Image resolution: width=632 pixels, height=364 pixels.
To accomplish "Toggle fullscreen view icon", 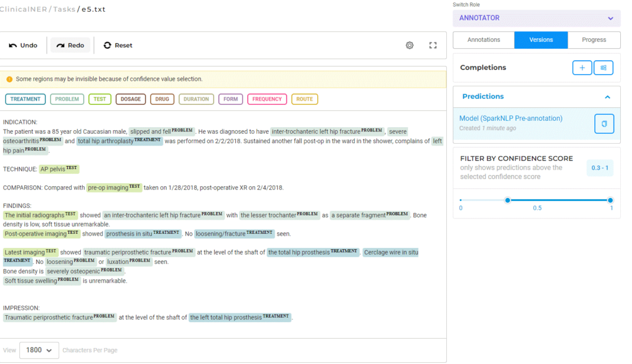I will pos(433,45).
